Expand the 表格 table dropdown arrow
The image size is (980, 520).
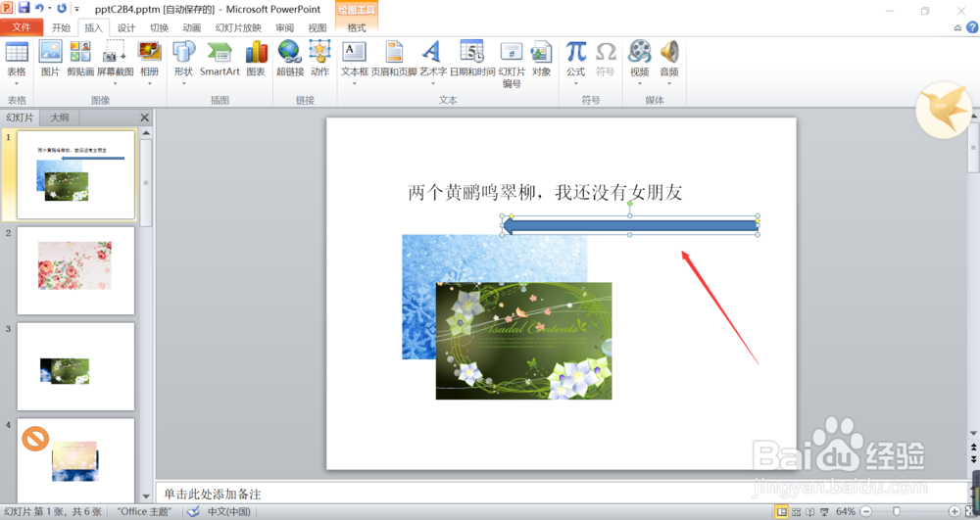point(17,83)
